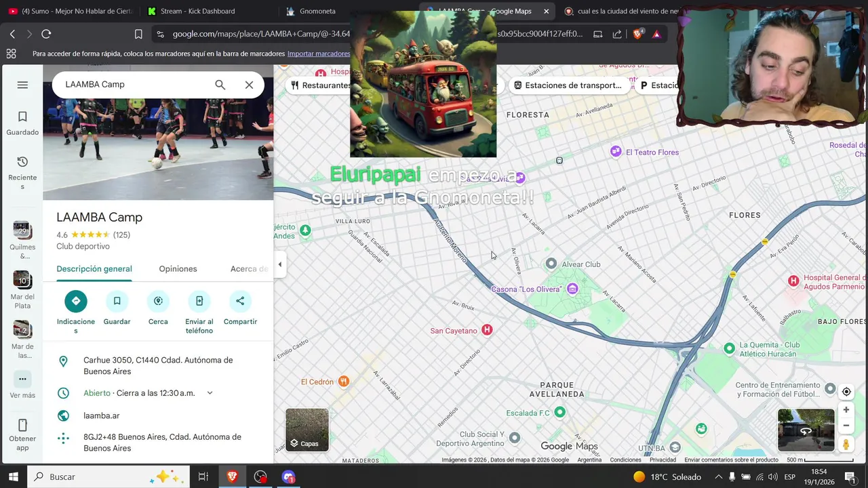The width and height of the screenshot is (868, 488).
Task: Open Guardado saved places
Action: [x=22, y=123]
